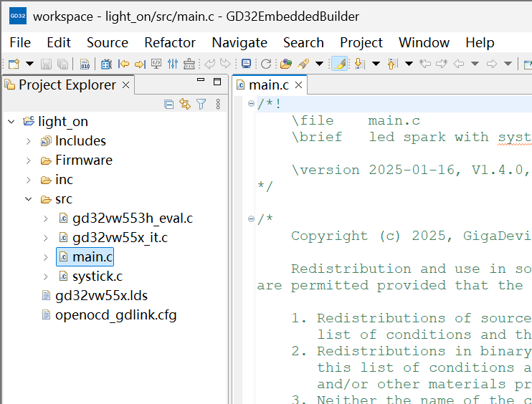Click the blue terminal monitor icon
Screen dimensions: 532x404
[246, 64]
